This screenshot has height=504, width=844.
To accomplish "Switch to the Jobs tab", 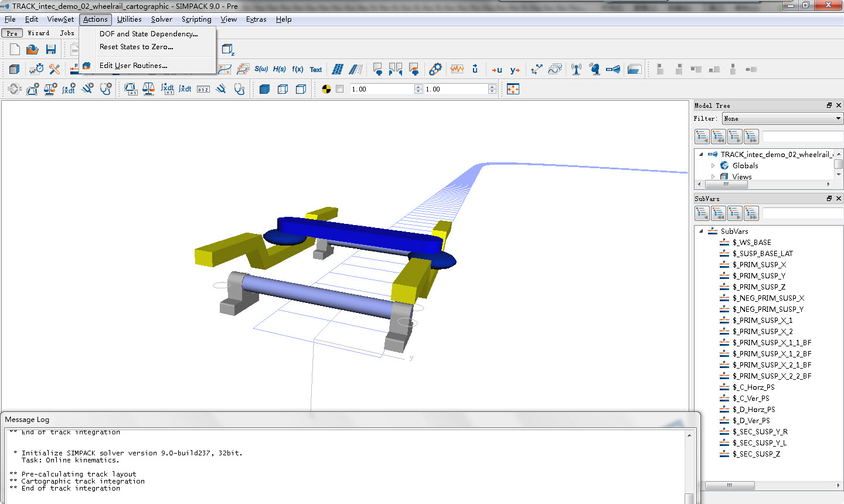I will [67, 33].
